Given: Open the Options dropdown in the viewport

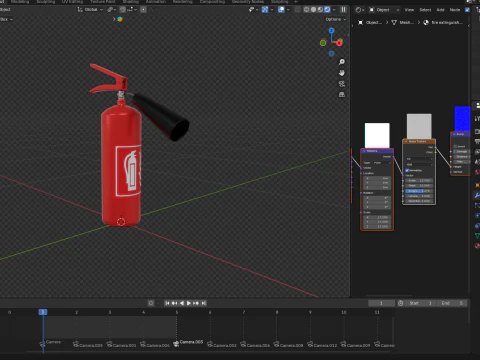Looking at the screenshot, I should tap(336, 19).
